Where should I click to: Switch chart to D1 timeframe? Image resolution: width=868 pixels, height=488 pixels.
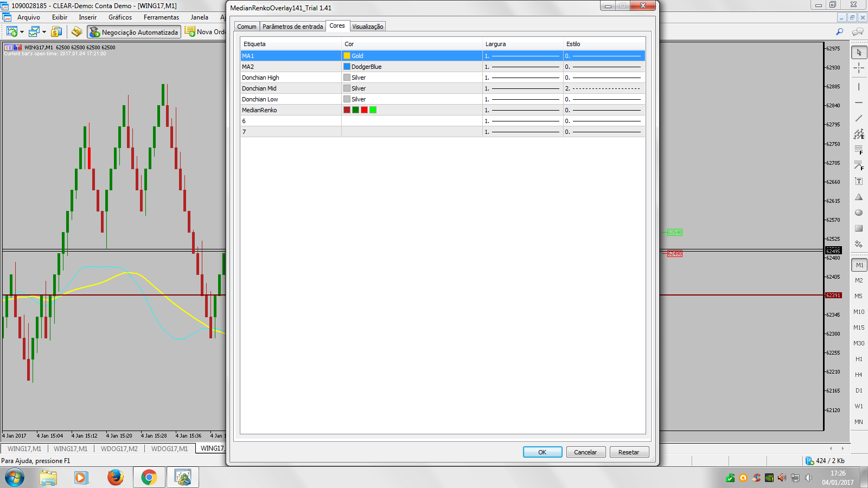point(859,391)
